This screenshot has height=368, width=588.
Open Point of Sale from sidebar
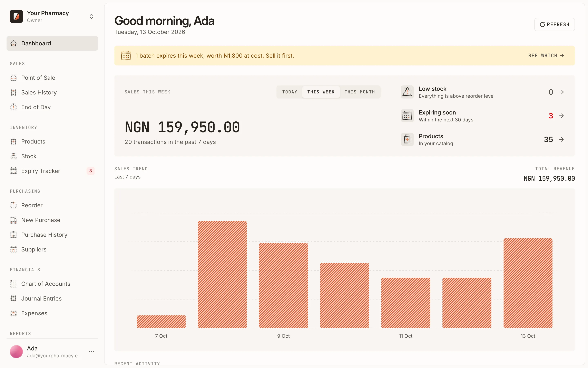click(52, 78)
